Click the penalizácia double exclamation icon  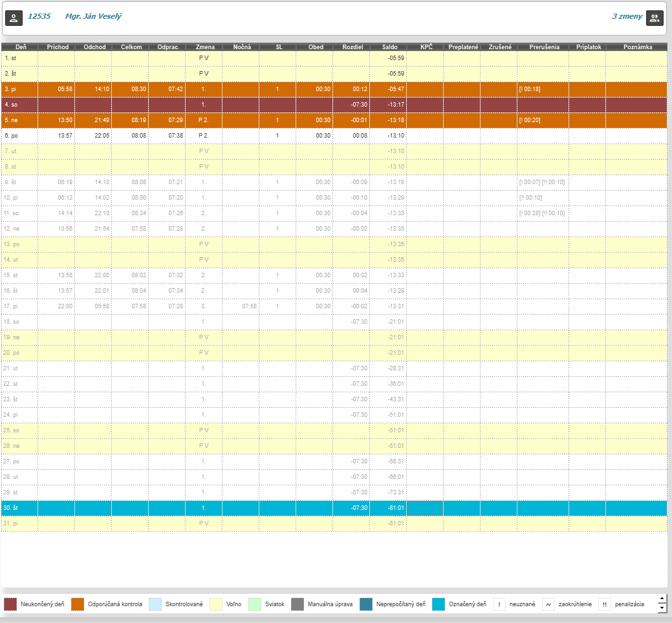pos(605,604)
